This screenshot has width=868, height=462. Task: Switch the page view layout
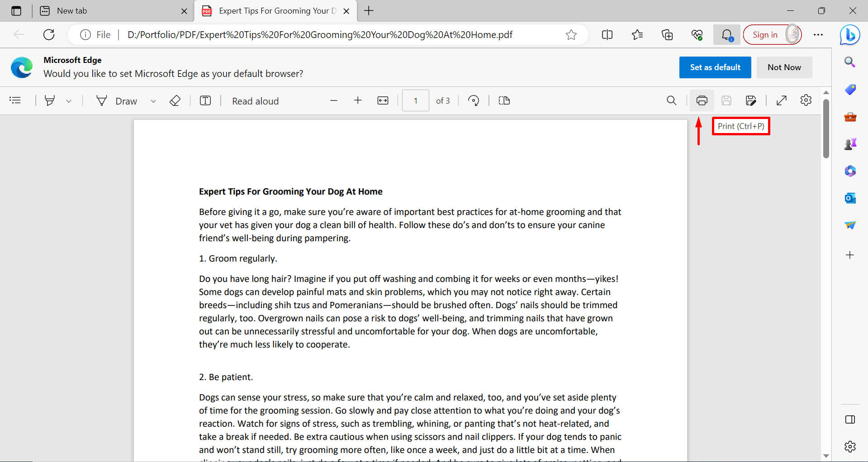point(504,100)
